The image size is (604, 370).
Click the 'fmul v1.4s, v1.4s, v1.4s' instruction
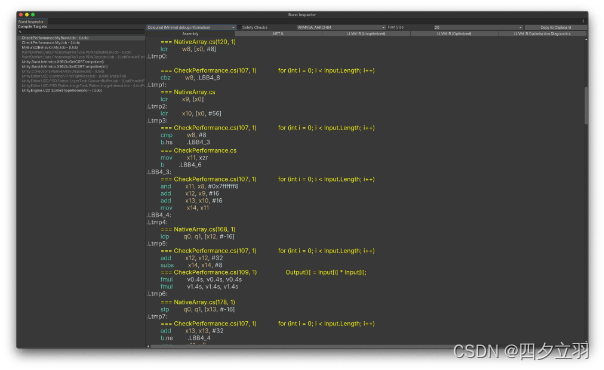click(x=199, y=286)
